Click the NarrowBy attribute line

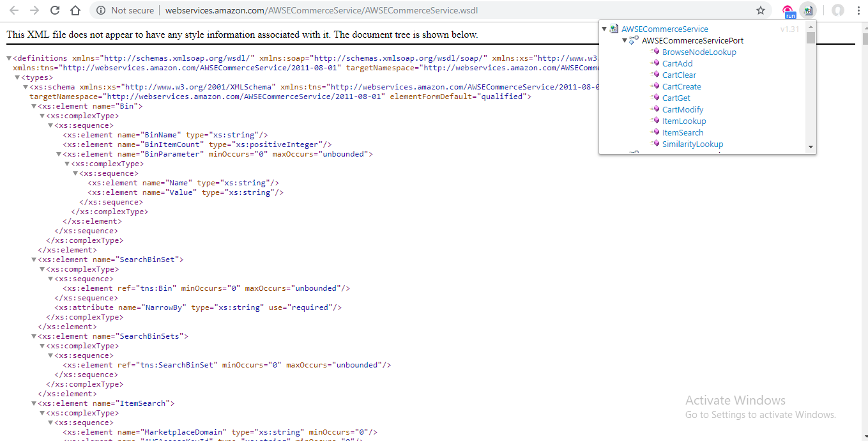(x=198, y=307)
